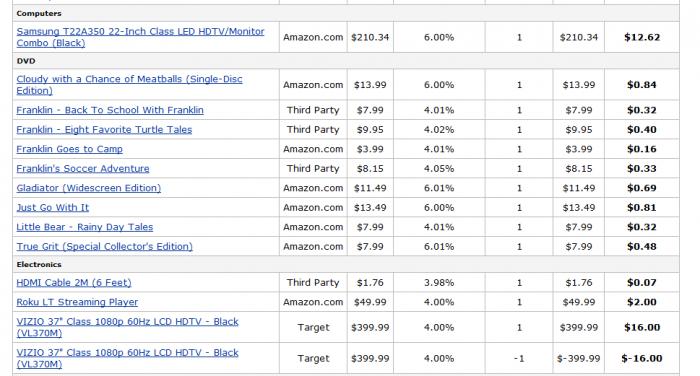Click the $12.62 earnings cell for Samsung
This screenshot has width=700, height=376.
(x=642, y=37)
